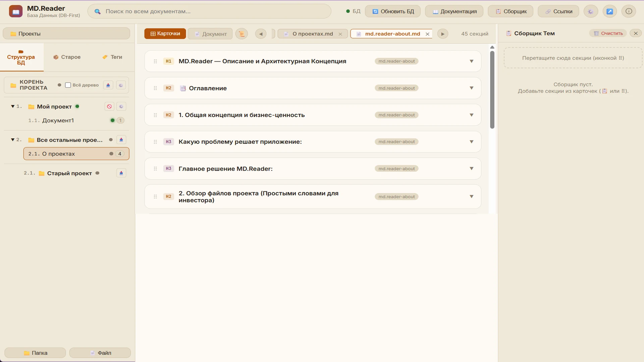Open the info circle icon

(629, 11)
